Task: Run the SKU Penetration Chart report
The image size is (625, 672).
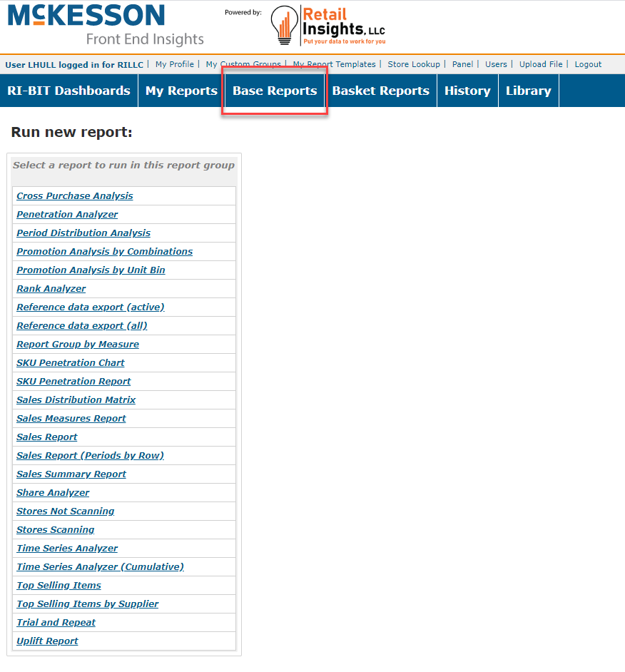Action: pyautogui.click(x=70, y=362)
